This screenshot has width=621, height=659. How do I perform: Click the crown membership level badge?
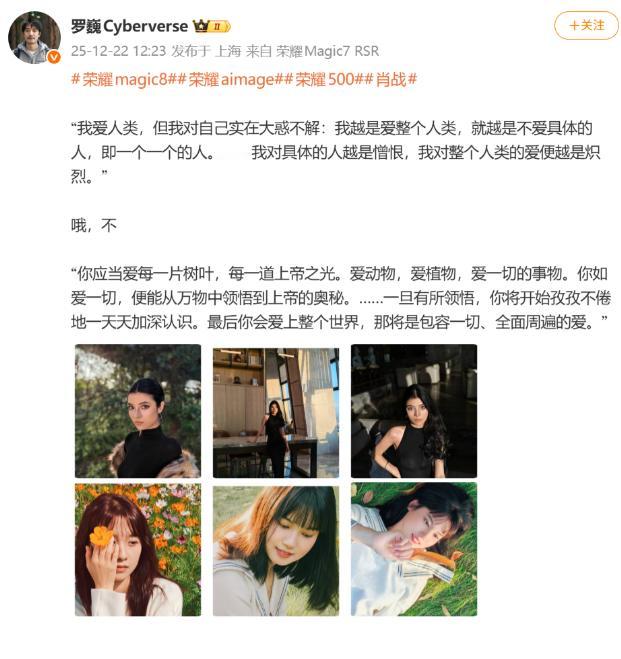tap(212, 26)
